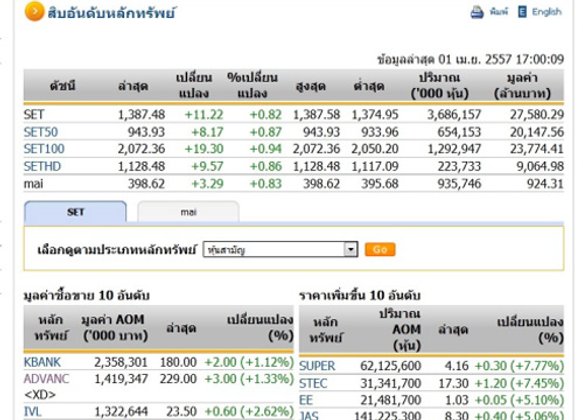
Task: Click the English language icon
Action: 522,12
